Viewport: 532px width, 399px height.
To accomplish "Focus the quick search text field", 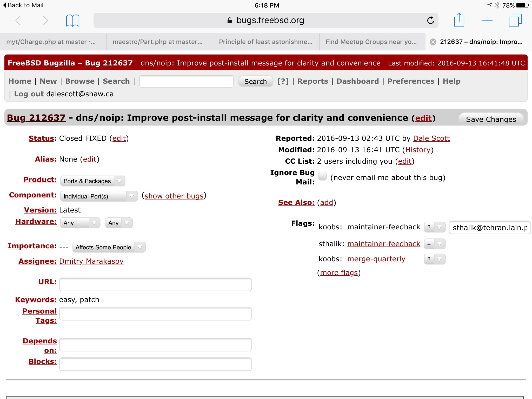I will tap(186, 82).
